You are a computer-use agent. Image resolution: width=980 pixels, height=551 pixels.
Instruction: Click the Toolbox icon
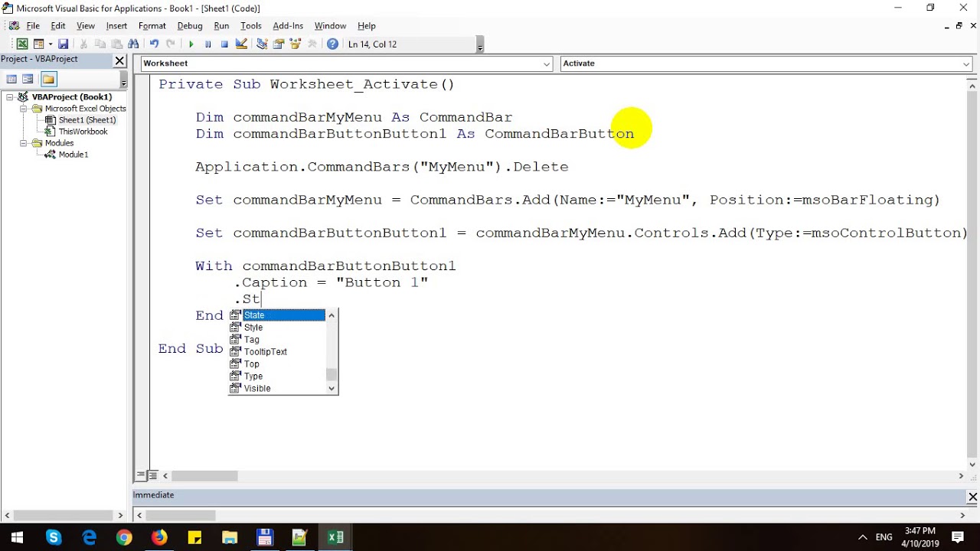(312, 44)
